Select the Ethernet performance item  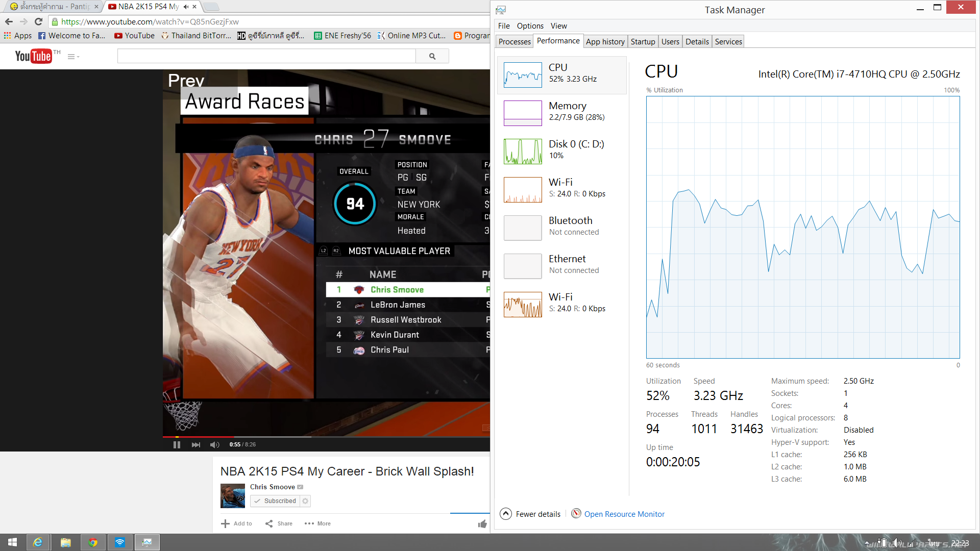tap(562, 266)
